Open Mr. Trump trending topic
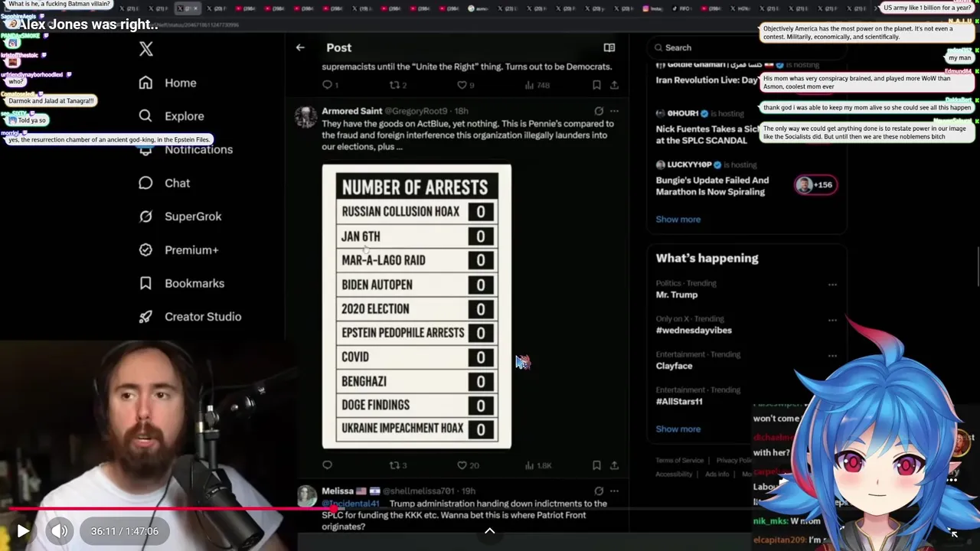Image resolution: width=980 pixels, height=551 pixels. point(677,295)
